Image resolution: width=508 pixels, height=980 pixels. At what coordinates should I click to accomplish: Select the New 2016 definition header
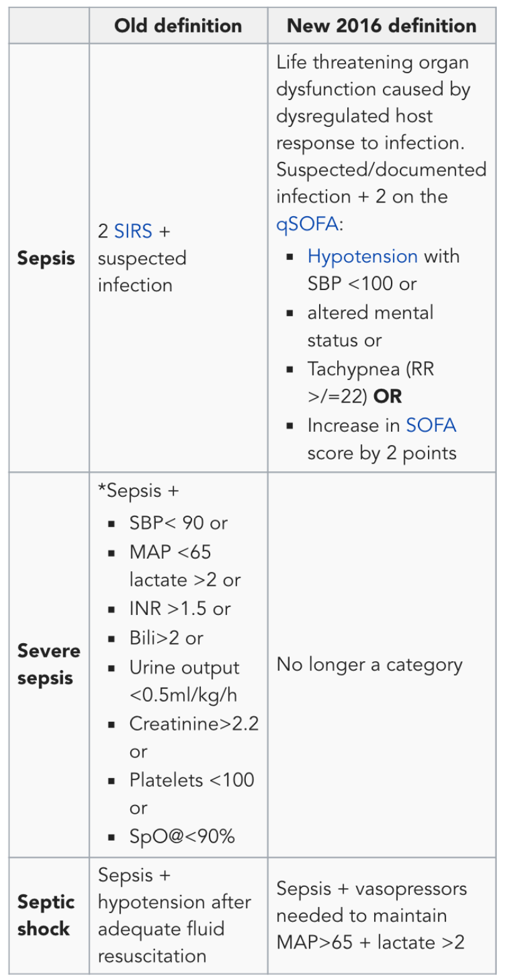point(381,26)
